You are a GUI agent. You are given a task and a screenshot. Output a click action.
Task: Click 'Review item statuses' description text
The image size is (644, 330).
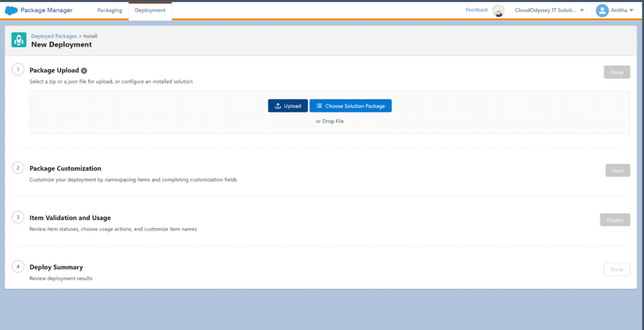pyautogui.click(x=113, y=229)
